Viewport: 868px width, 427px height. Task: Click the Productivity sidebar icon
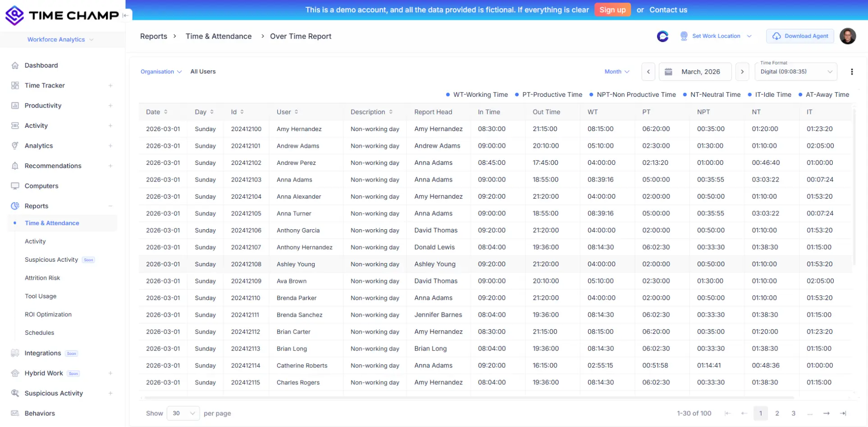coord(15,105)
